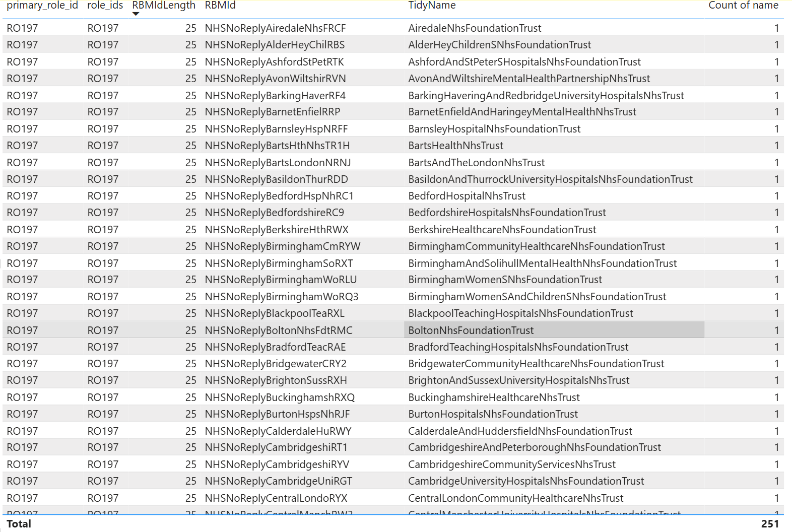Sort by the RBMIdLength descending arrow
Screen dimensions: 792x532
136,14
